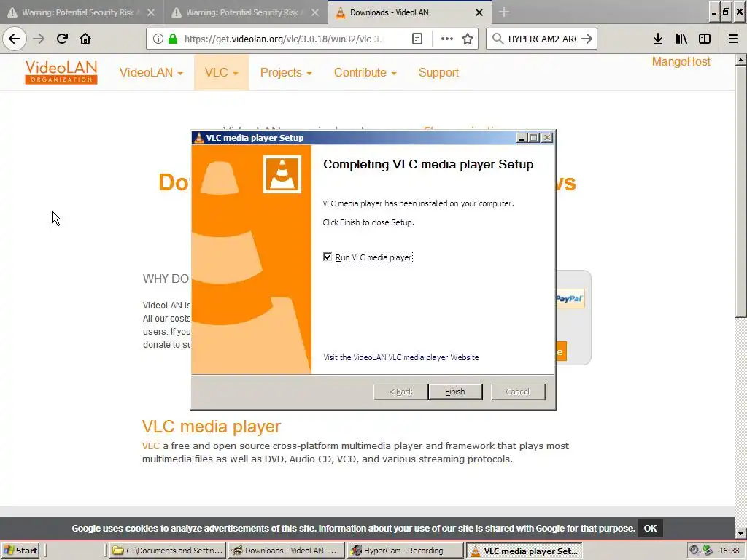
Task: Click the second system tray icon beside the clock
Action: [x=708, y=550]
